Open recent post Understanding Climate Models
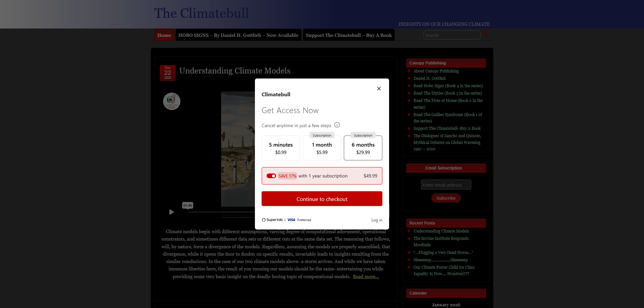644x308 pixels. [441, 231]
